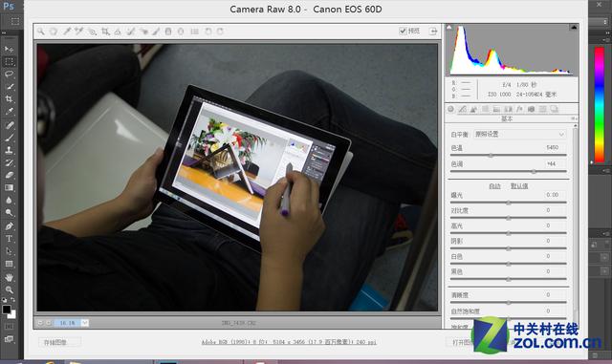Viewport: 612px width, 364px height.
Task: Click Photoshop foreground color swatch
Action: pos(6,309)
